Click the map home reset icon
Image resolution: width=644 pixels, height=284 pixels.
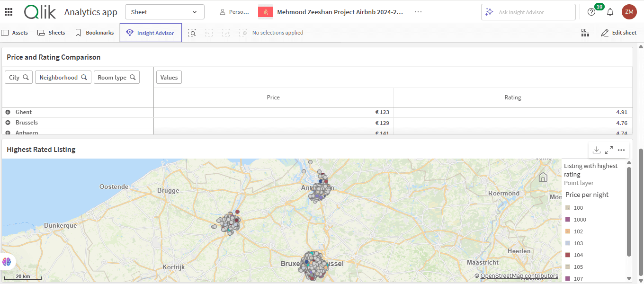(543, 177)
